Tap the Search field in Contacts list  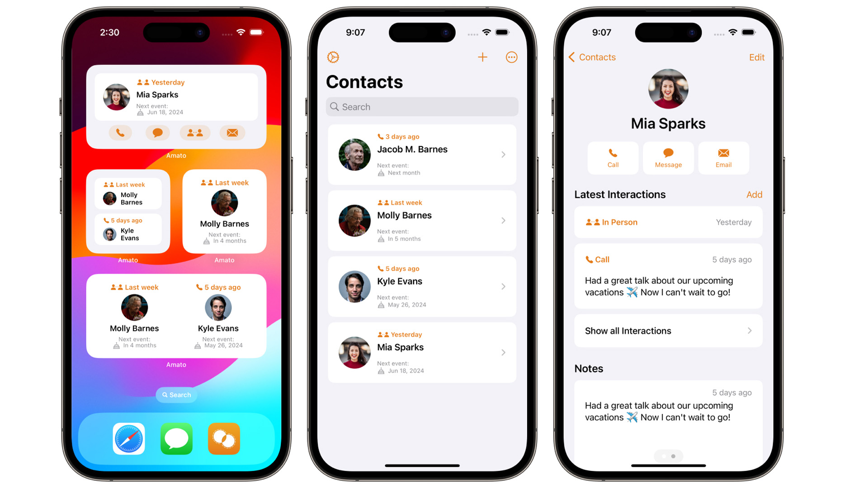[x=421, y=107]
